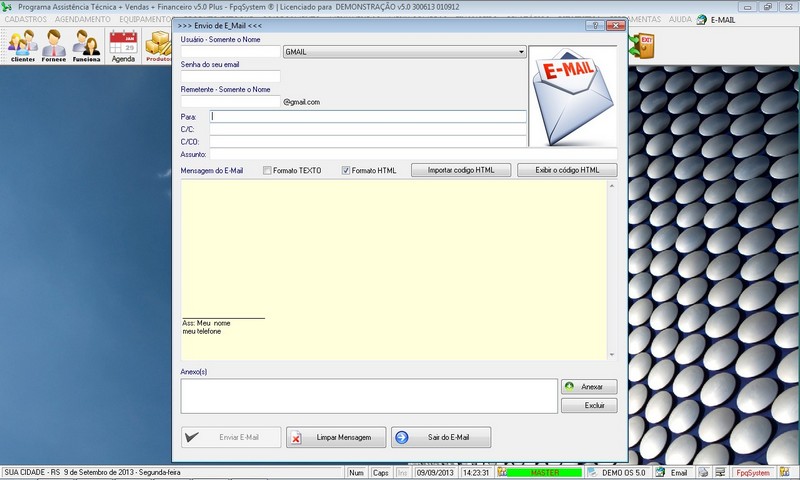Click the printer icon in status bar
This screenshot has height=480, width=800.
(x=704, y=472)
